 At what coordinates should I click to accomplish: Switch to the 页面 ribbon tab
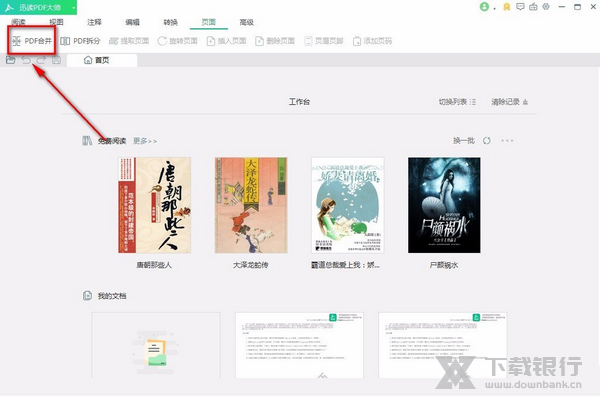(x=209, y=22)
